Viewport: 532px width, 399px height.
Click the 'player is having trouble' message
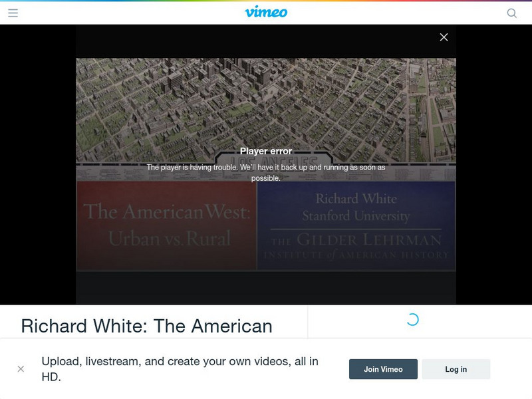coord(266,172)
